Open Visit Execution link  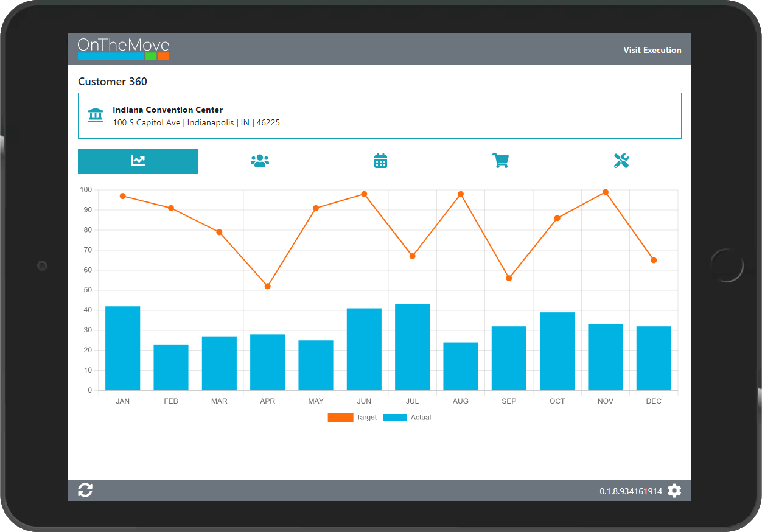coord(652,50)
